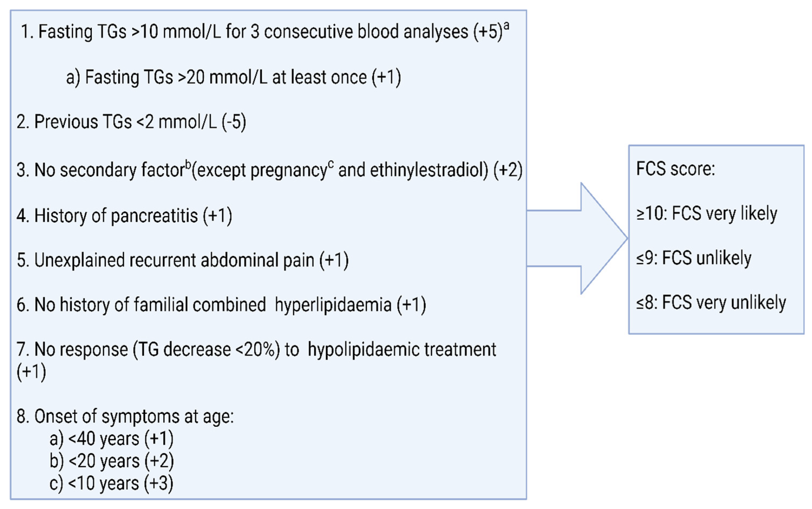Screen dimensions: 812x509
Task: Select 'Fasting TGs >20 mmol/L at least once'
Action: 233,77
